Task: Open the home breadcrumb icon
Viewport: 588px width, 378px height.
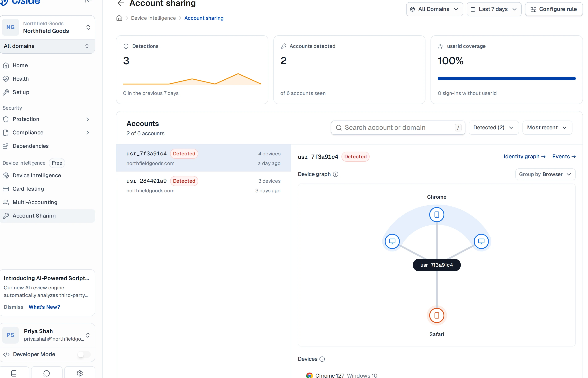Action: 119,18
